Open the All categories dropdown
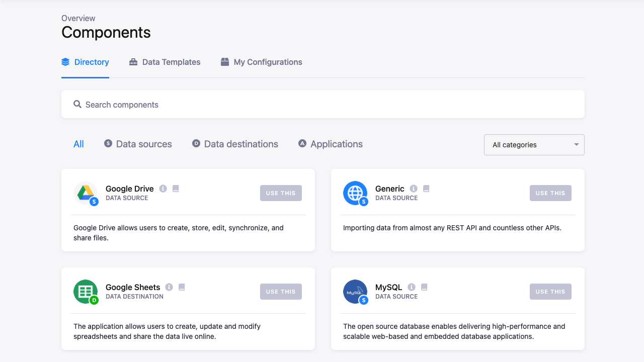This screenshot has width=644, height=362. tap(534, 144)
